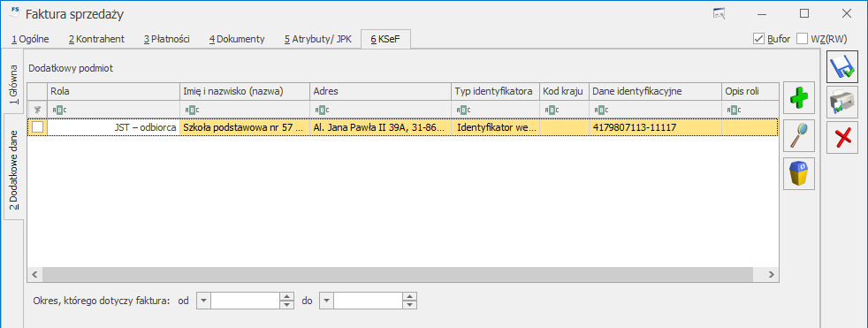
Task: Toggle the WZ(RW) checkbox
Action: point(802,39)
